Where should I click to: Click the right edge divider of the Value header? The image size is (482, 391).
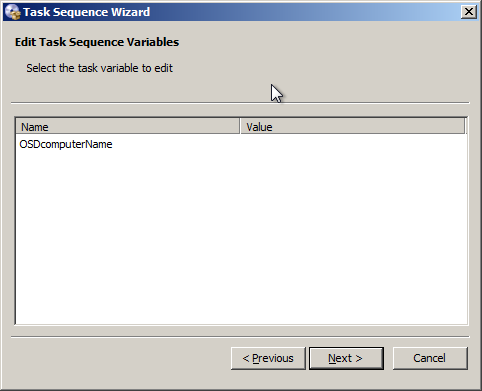pyautogui.click(x=465, y=127)
